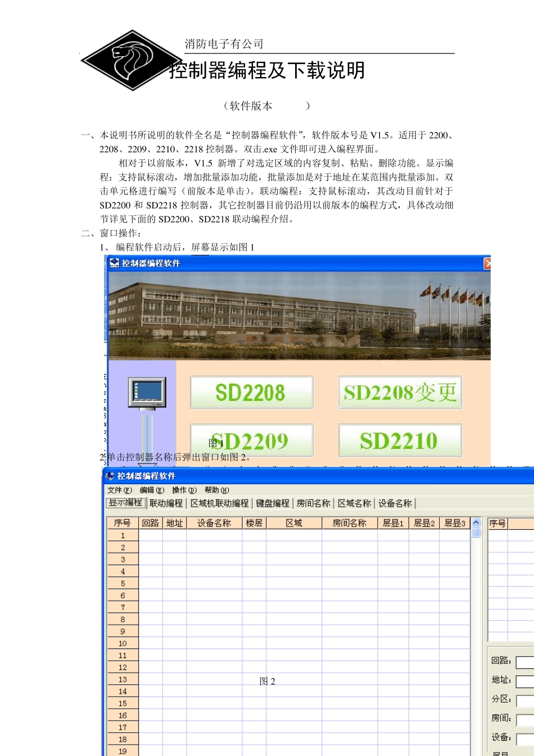Click the SD2210 controller button
This screenshot has height=756, width=534.
(400, 440)
